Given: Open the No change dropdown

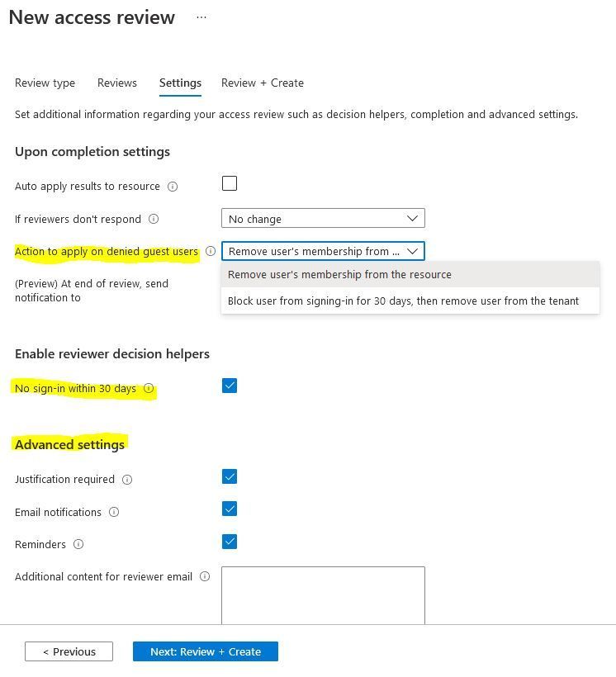Looking at the screenshot, I should coord(323,219).
